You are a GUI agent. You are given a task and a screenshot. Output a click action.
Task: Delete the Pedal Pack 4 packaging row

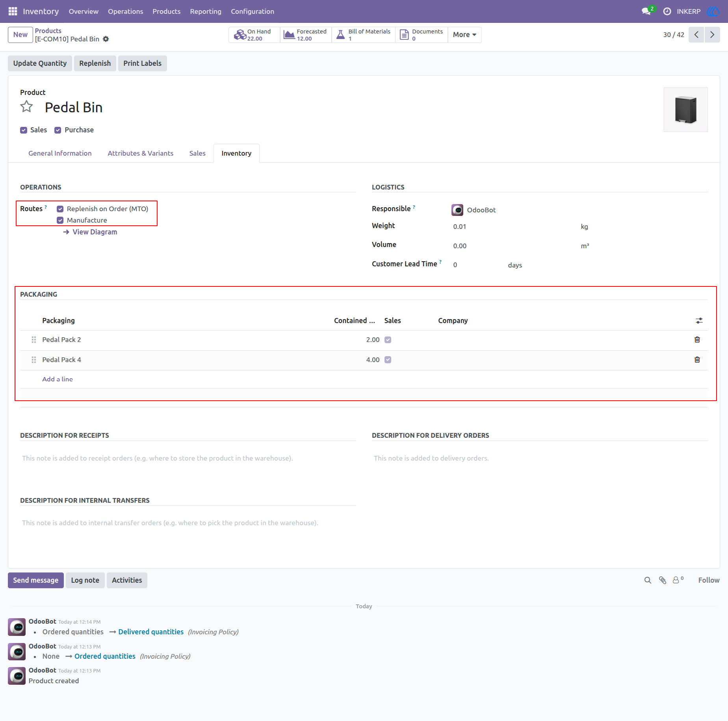point(697,360)
